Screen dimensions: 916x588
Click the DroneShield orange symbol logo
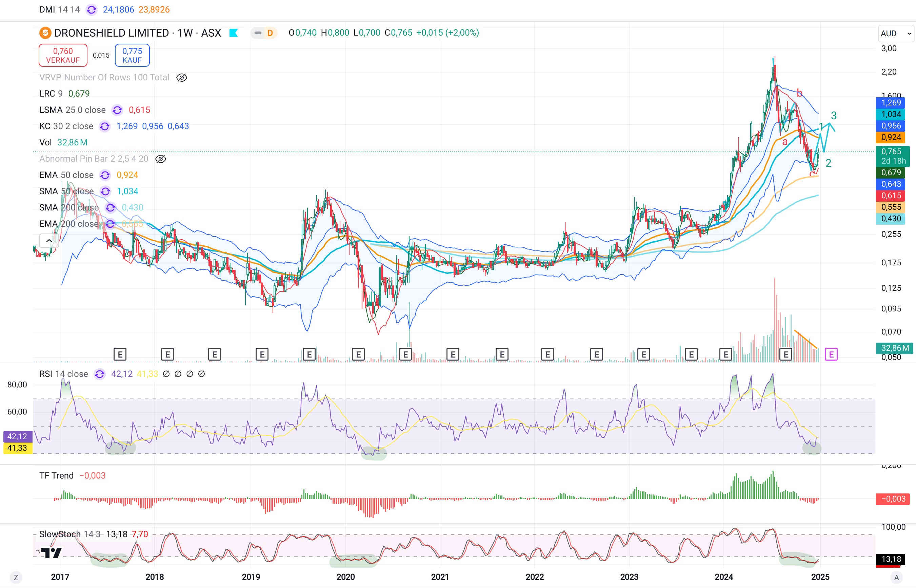click(45, 33)
